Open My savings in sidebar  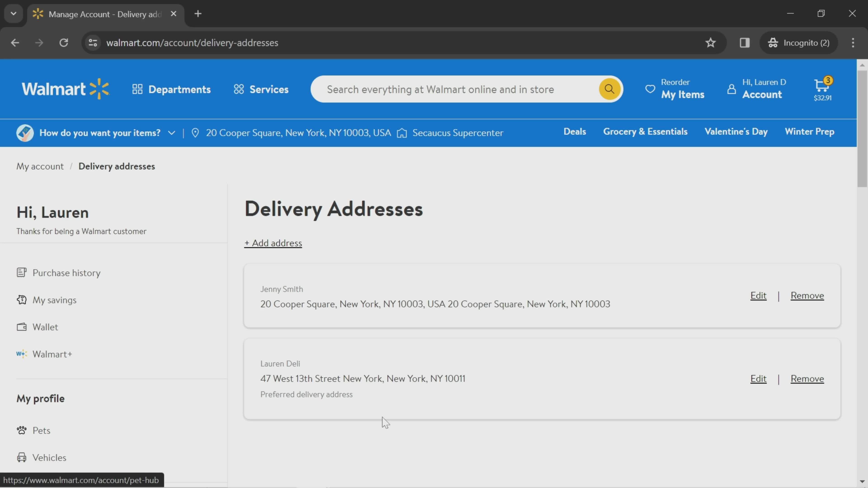point(47,300)
